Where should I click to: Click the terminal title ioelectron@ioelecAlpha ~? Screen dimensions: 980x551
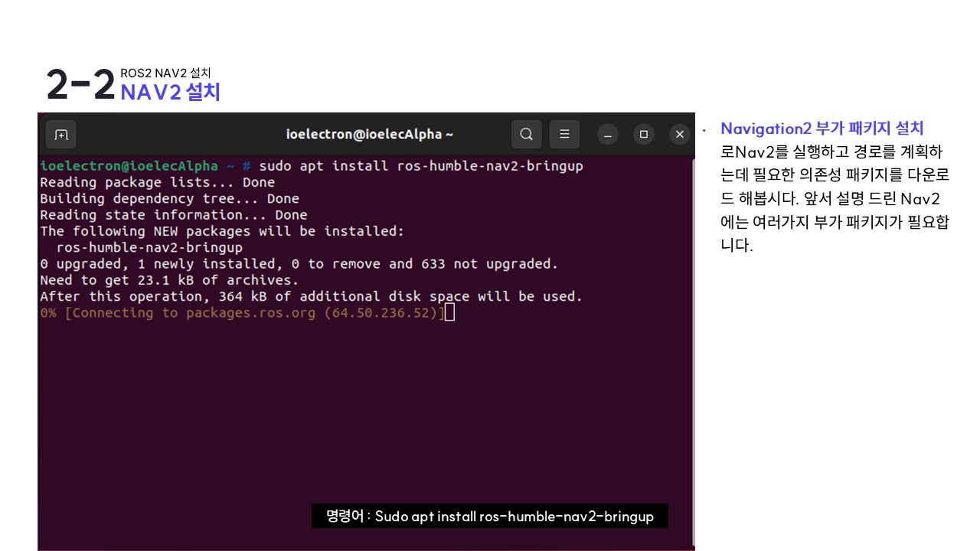click(370, 135)
